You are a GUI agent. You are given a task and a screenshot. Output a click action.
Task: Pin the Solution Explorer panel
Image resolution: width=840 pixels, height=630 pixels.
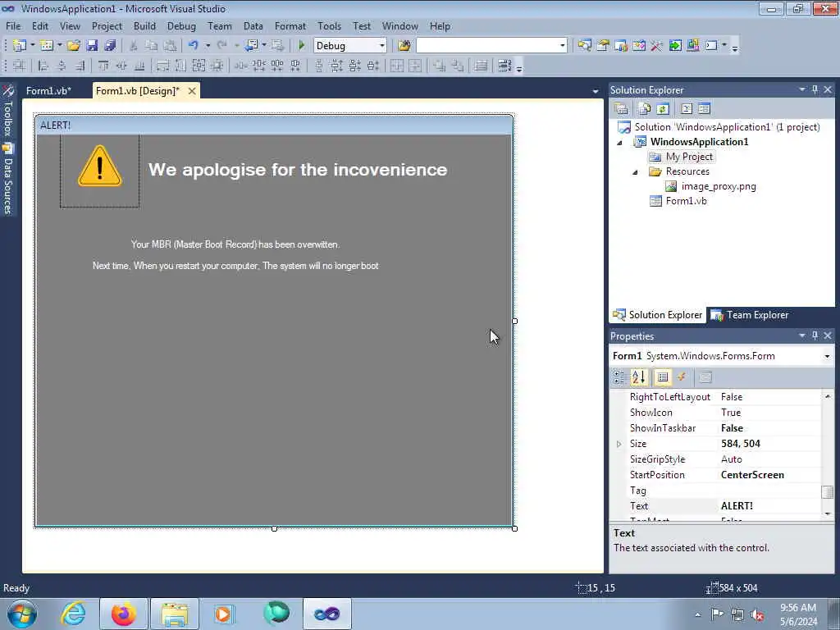point(815,89)
